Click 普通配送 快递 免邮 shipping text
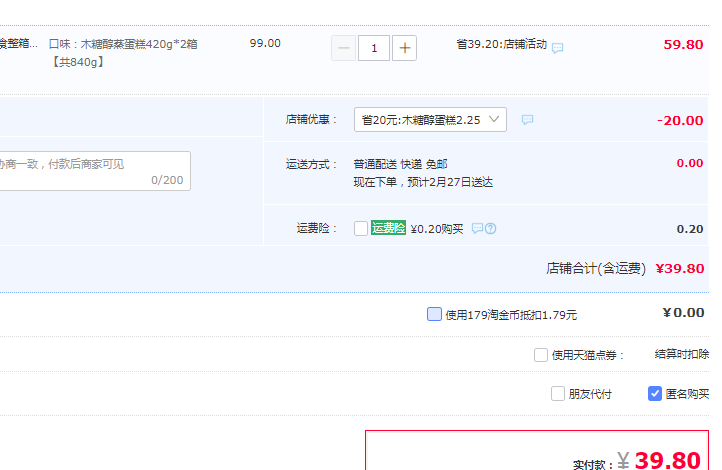Screen dimensions: 722x470 pos(401,164)
